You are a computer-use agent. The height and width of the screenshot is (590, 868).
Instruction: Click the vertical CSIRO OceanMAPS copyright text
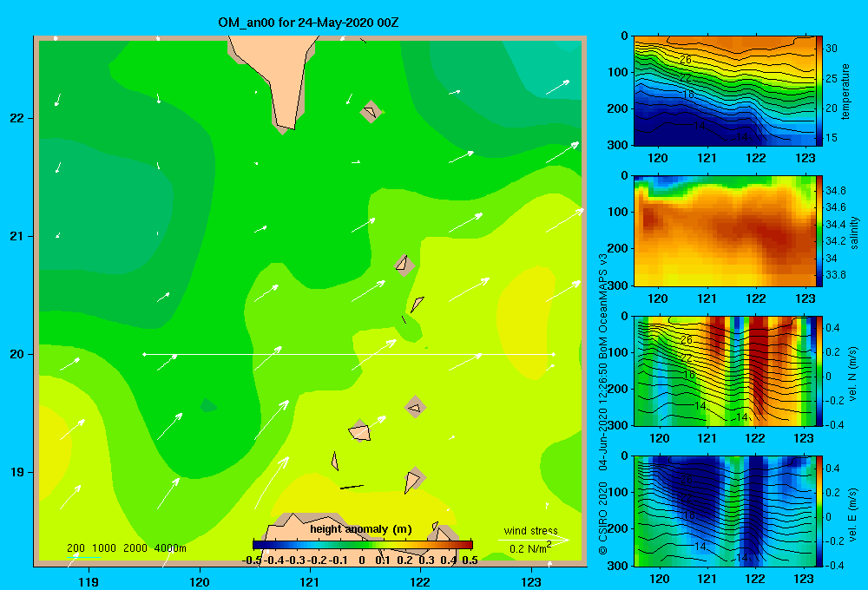click(x=603, y=404)
